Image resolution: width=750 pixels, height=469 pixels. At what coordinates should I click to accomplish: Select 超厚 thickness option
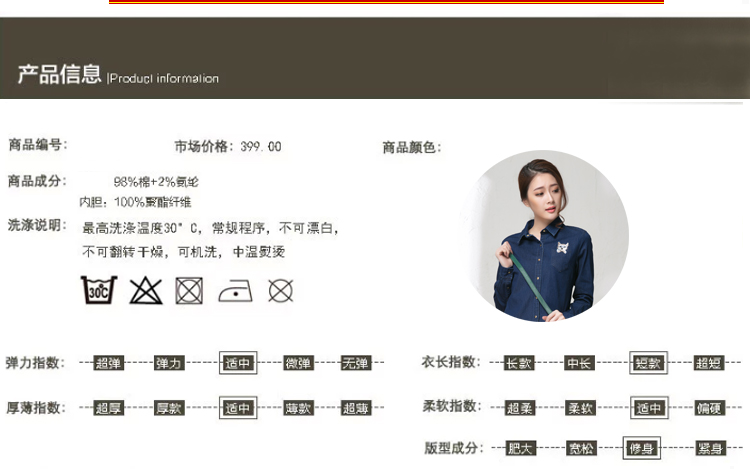point(109,408)
